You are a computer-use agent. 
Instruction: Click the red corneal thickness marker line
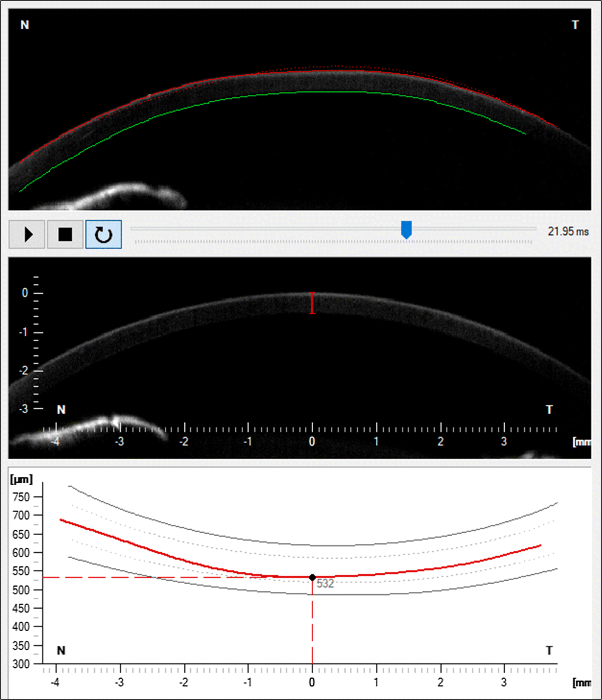pos(312,303)
